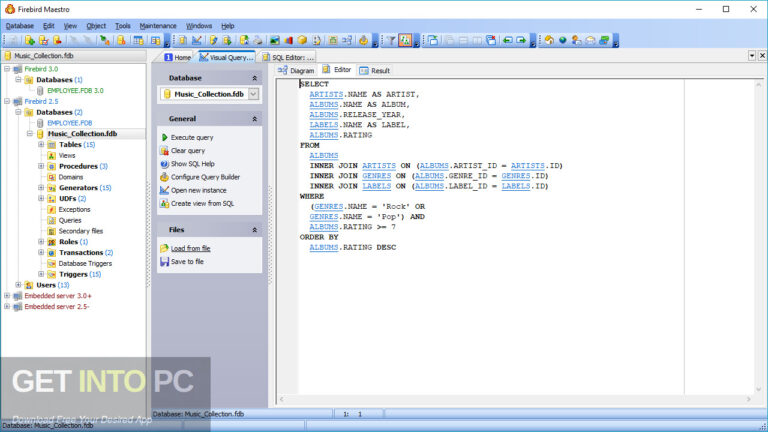The image size is (768, 432).
Task: Click the green left arrow toolbar icon
Action: (507, 40)
